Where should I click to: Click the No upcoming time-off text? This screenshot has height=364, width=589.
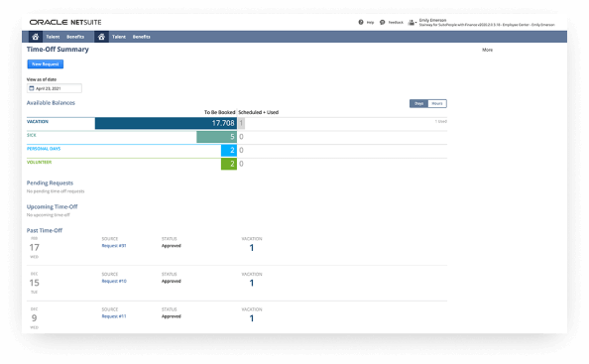(48, 215)
